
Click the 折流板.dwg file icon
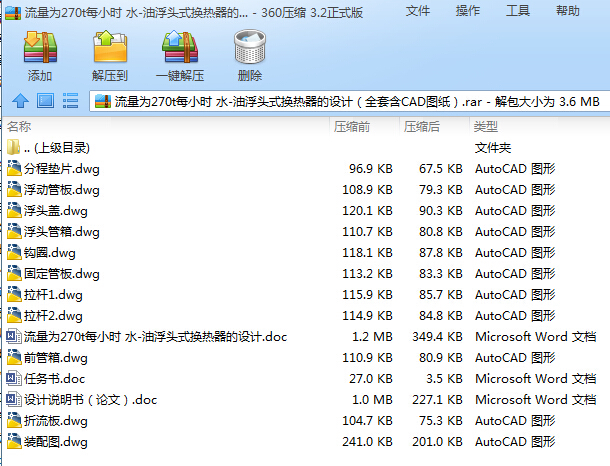pos(14,420)
